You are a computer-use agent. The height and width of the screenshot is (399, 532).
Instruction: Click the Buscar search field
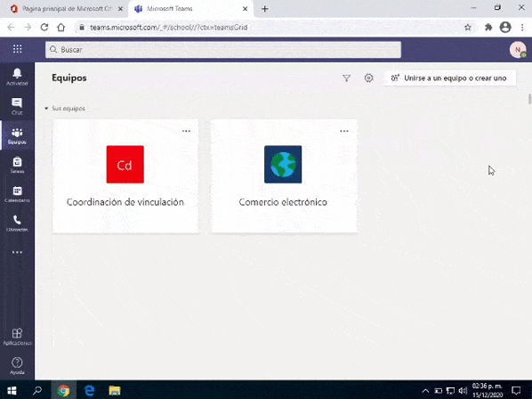tap(223, 50)
